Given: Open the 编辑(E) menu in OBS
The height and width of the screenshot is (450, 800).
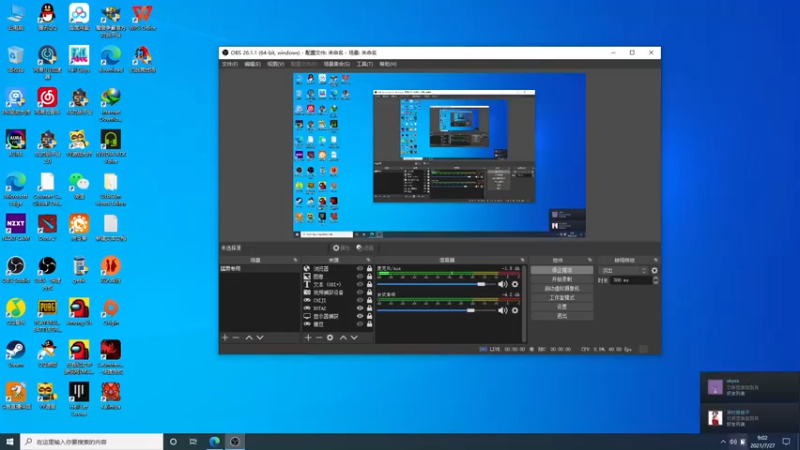Looking at the screenshot, I should point(252,64).
